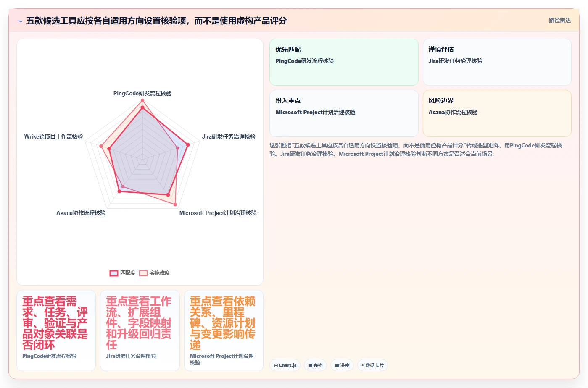Click the 实施难度 data point on Wrike axis
Image resolution: width=588 pixels, height=388 pixels.
pos(101,146)
